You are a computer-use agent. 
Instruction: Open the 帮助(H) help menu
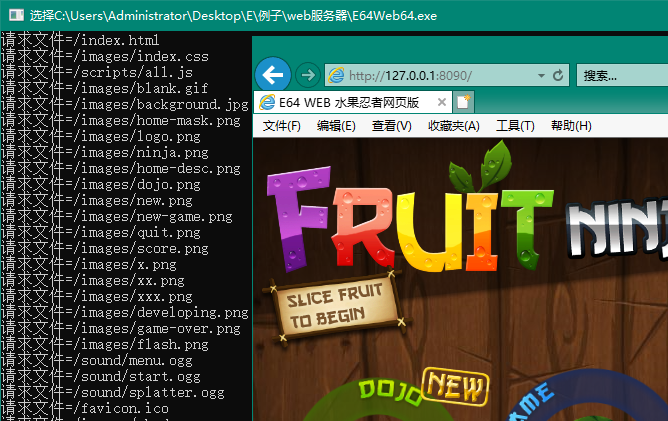click(x=570, y=126)
